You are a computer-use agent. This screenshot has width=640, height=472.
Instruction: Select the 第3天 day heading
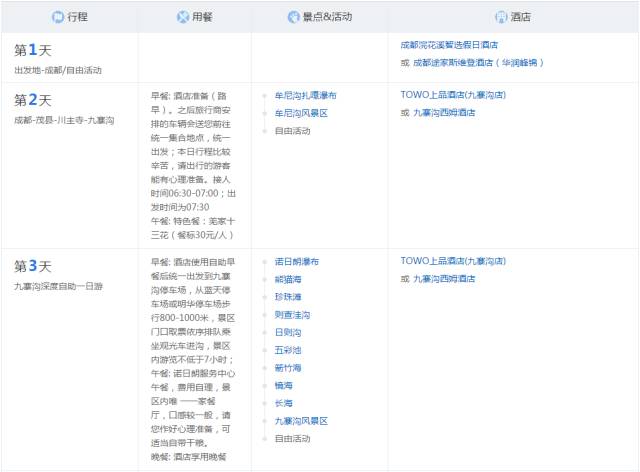click(33, 266)
